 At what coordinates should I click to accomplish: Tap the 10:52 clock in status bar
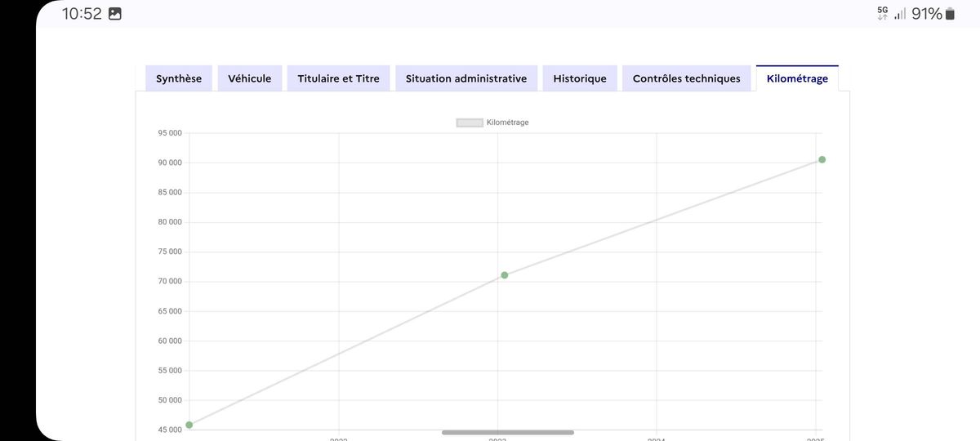pyautogui.click(x=82, y=14)
